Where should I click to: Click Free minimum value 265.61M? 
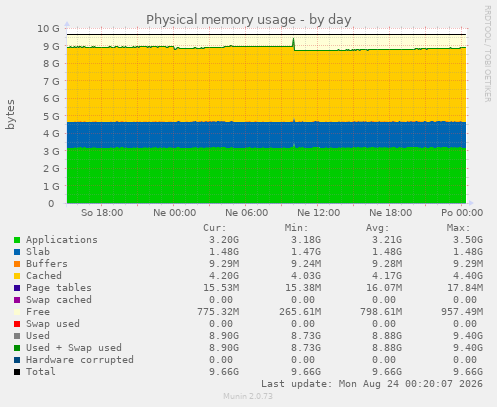300,312
